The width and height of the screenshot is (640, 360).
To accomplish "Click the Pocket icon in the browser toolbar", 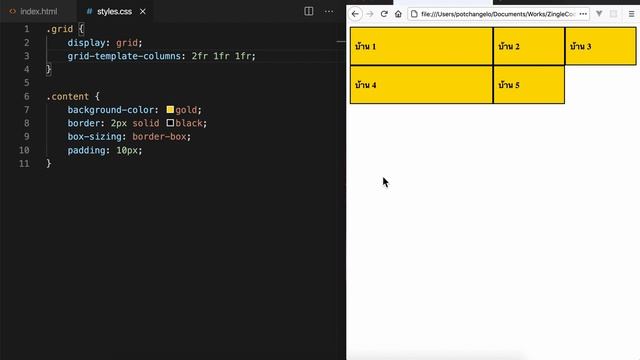I will click(x=599, y=13).
